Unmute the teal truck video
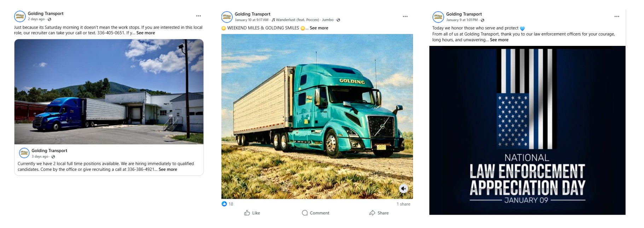The width and height of the screenshot is (644, 228). 404,188
